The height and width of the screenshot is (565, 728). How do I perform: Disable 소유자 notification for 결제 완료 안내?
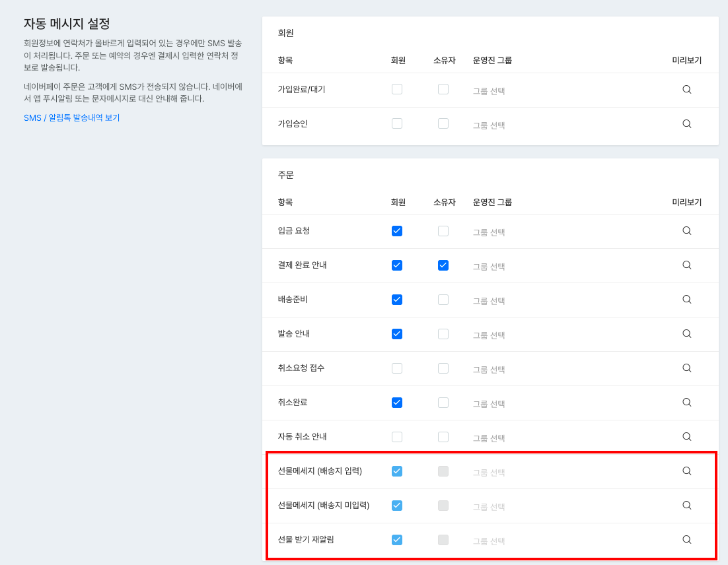pyautogui.click(x=443, y=265)
